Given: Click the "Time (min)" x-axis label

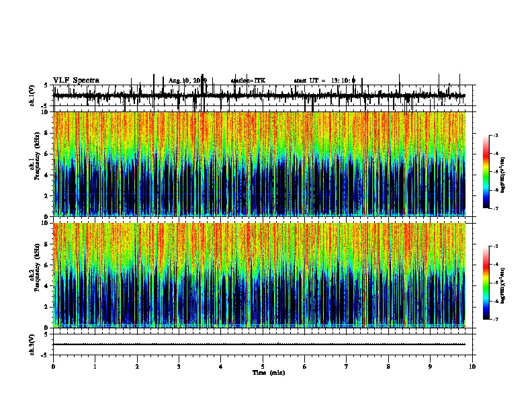Looking at the screenshot, I should (x=269, y=373).
